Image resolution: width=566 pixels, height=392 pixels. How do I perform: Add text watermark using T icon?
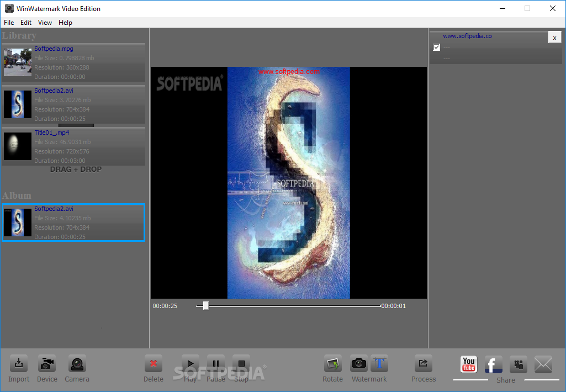(x=379, y=364)
